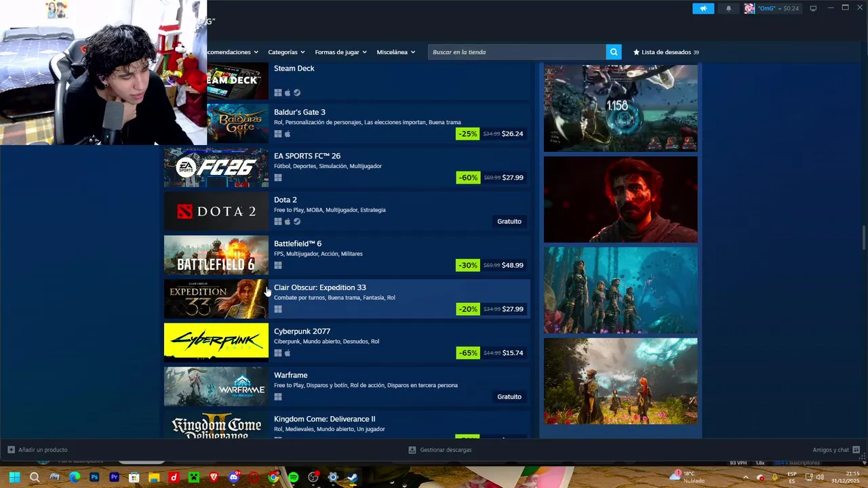
Task: Open the ESP ES language switcher
Action: pyautogui.click(x=792, y=477)
